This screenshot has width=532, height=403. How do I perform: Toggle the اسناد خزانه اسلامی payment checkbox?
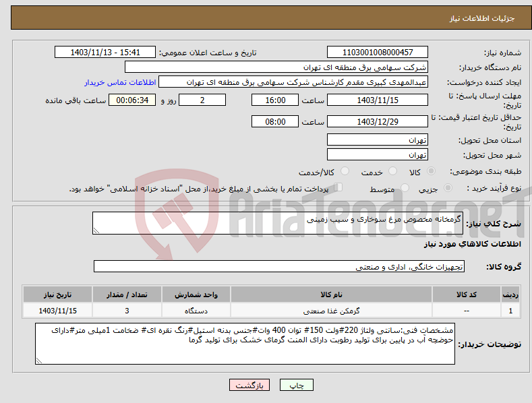(x=338, y=187)
